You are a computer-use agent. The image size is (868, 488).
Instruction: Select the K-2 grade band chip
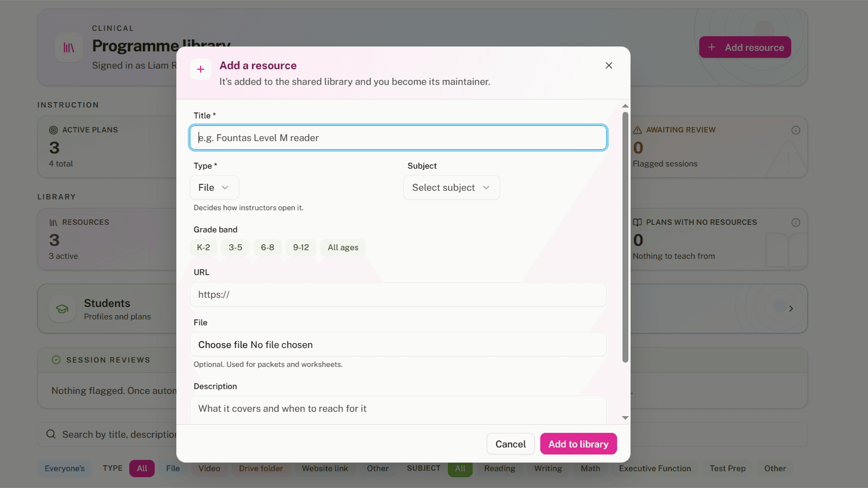tap(203, 248)
